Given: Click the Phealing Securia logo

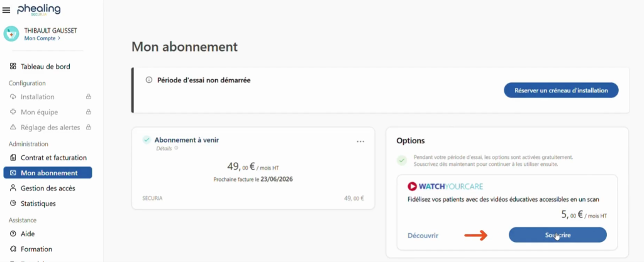Looking at the screenshot, I should coord(39,9).
